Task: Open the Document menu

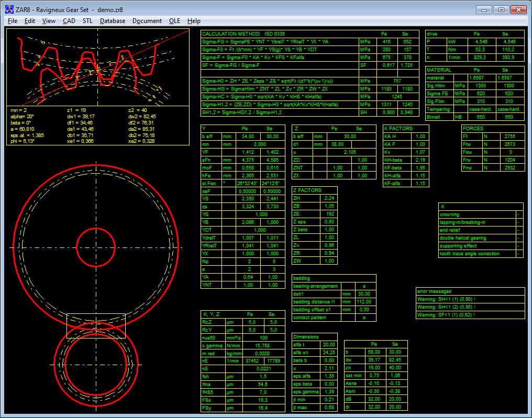Action: tap(147, 21)
